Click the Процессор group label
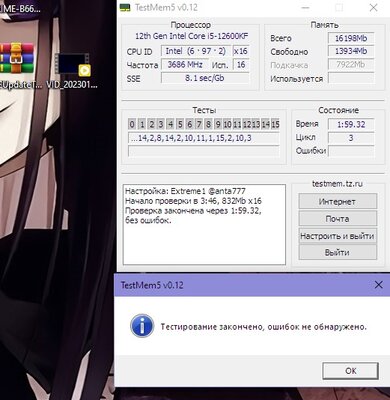The width and height of the screenshot is (390, 400). click(191, 25)
